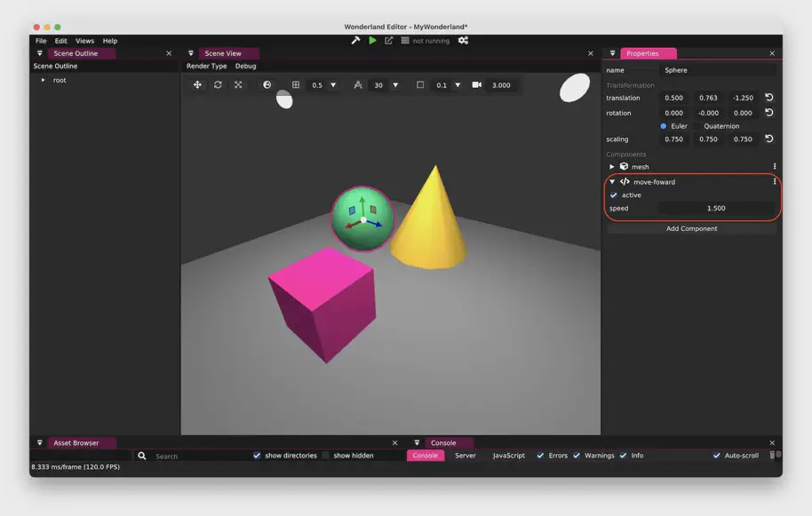Expand the mesh component

(x=612, y=167)
